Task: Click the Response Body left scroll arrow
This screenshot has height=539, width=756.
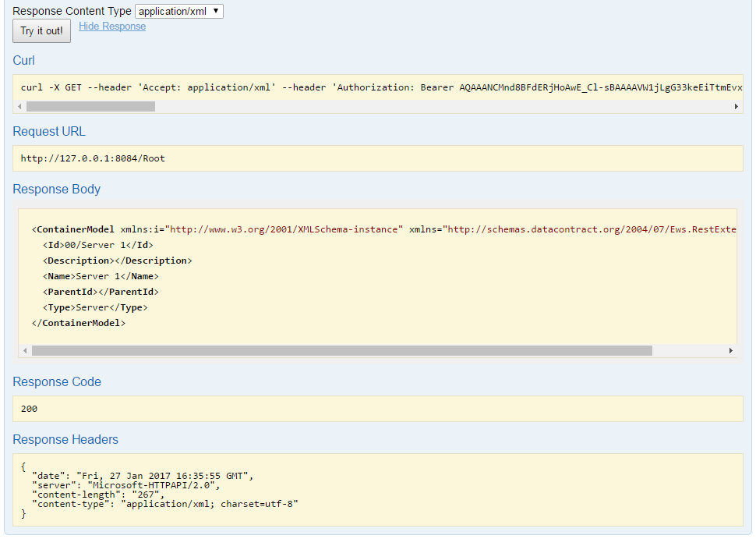Action: (x=25, y=351)
